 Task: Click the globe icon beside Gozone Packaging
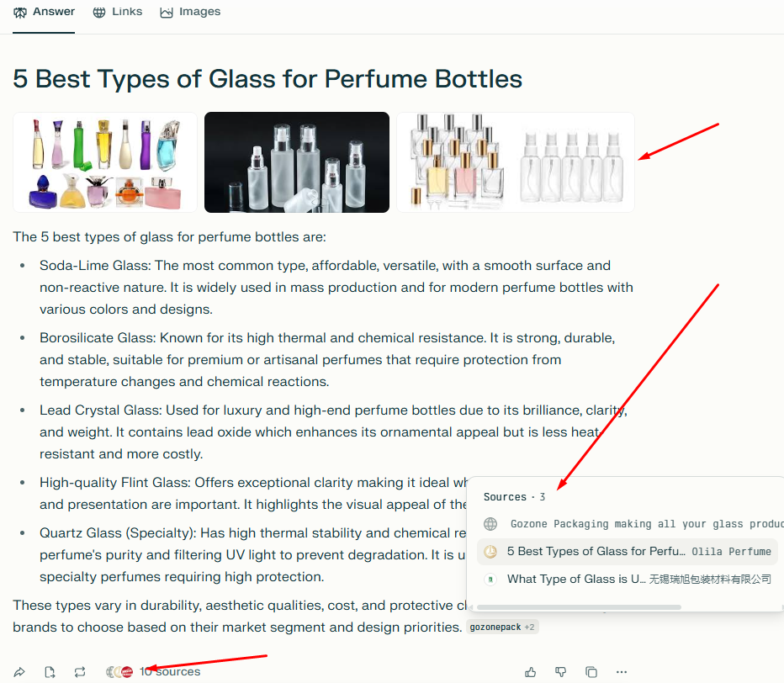point(490,524)
